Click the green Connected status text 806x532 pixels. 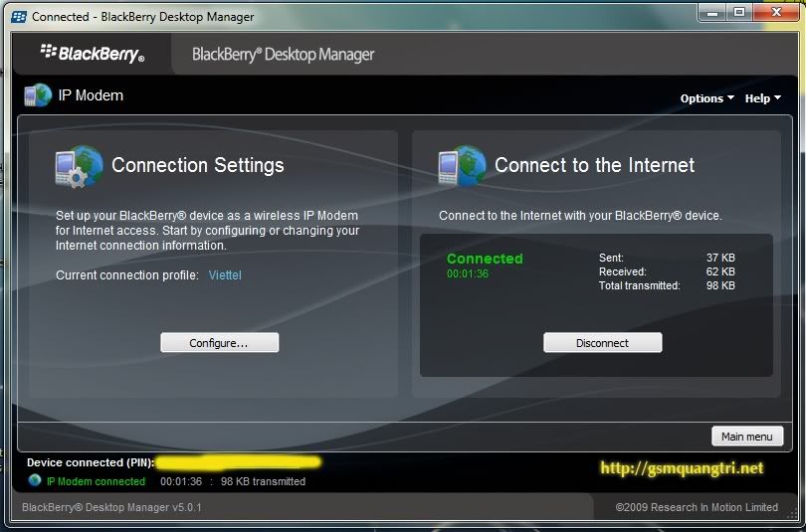click(x=485, y=259)
